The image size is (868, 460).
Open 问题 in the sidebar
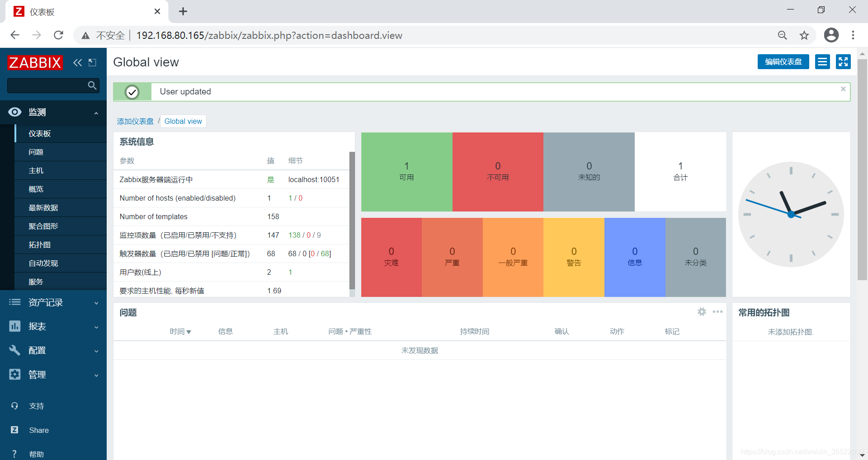pyautogui.click(x=61, y=152)
